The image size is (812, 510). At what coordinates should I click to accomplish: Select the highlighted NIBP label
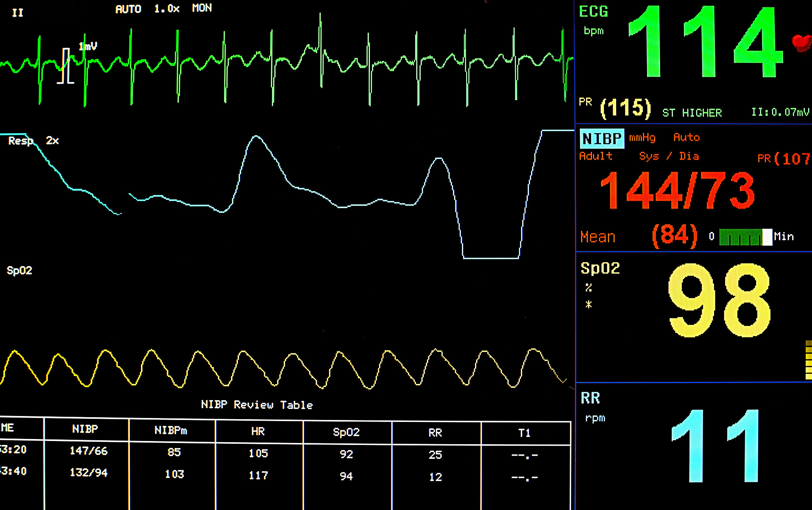pyautogui.click(x=601, y=139)
